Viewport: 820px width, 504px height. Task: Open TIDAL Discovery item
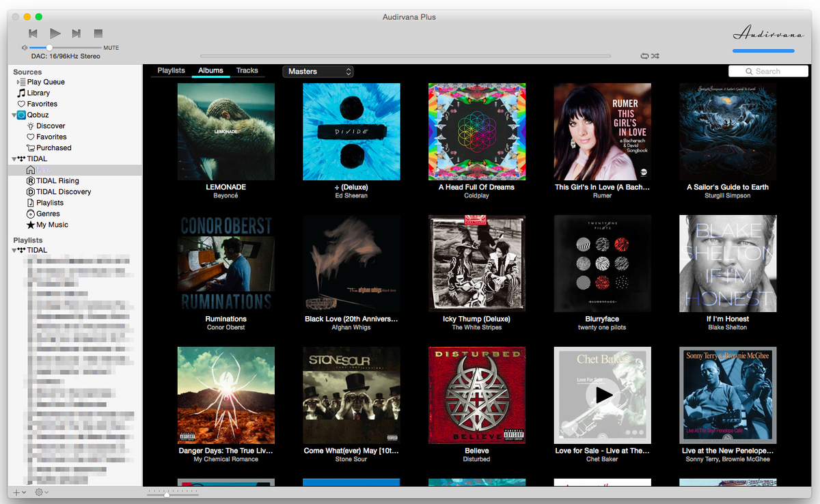(59, 192)
